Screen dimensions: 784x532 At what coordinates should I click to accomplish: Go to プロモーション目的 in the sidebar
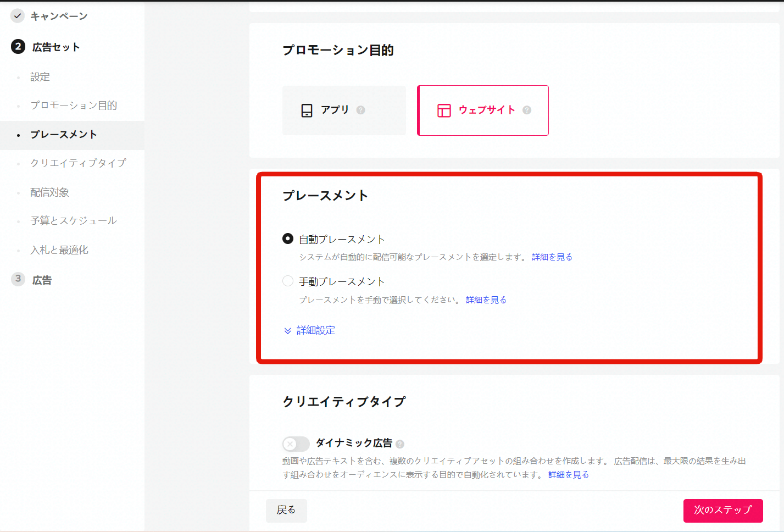[x=74, y=106]
